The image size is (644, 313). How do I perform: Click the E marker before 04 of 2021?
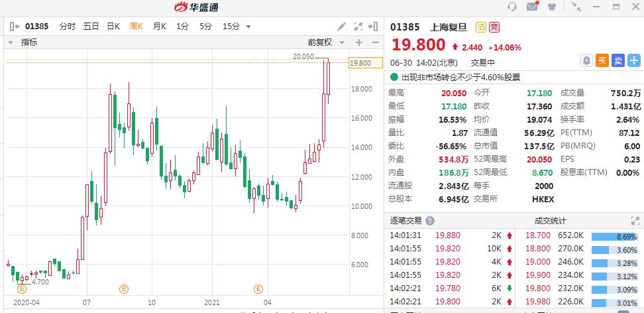pos(258,289)
